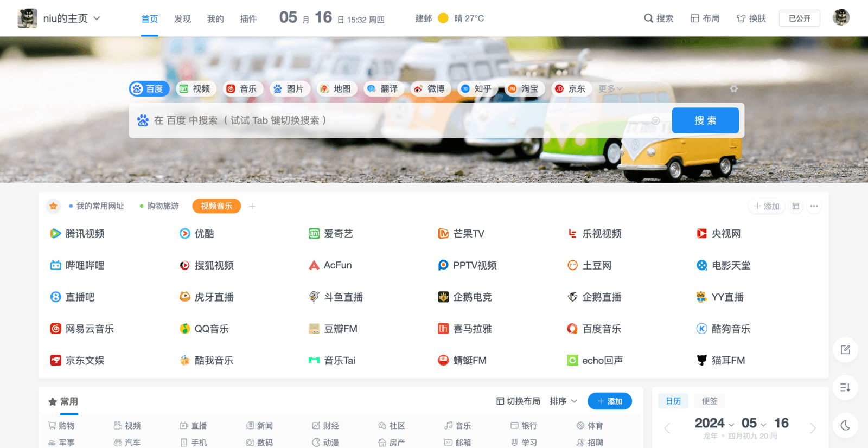868x448 pixels.
Task: Open the 购物 category link
Action: (61, 426)
